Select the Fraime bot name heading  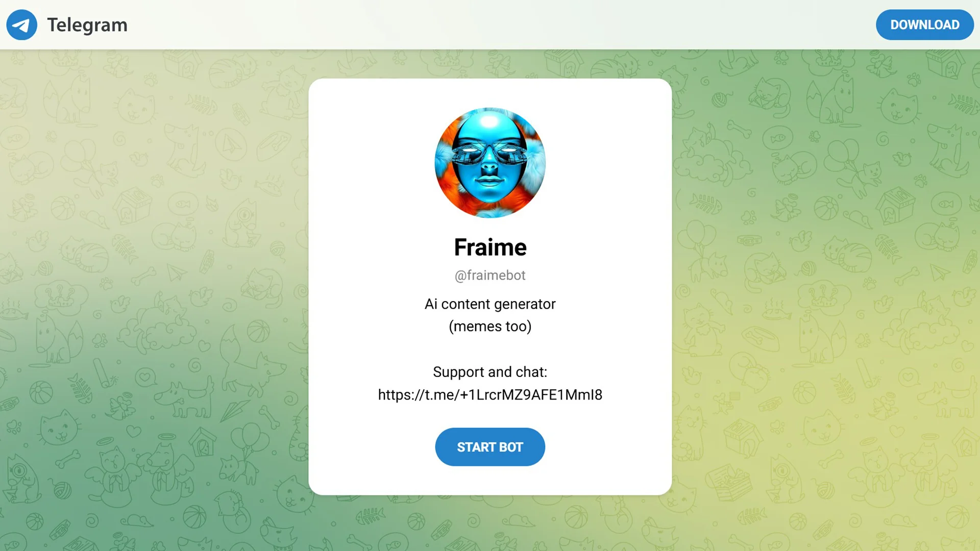coord(490,247)
